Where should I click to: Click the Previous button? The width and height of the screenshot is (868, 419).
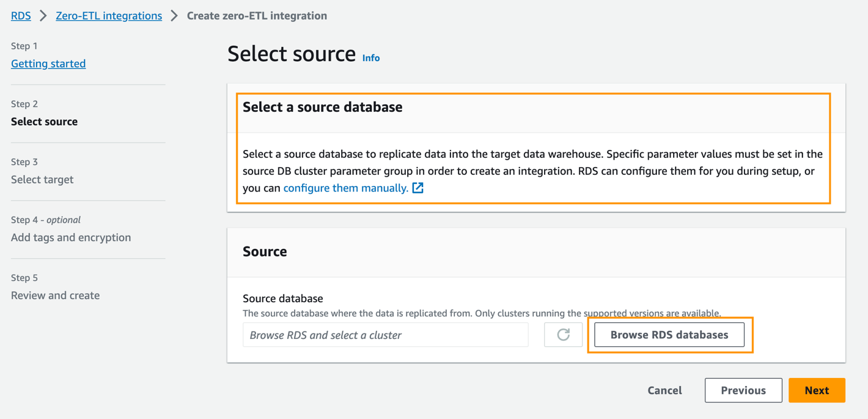(743, 390)
